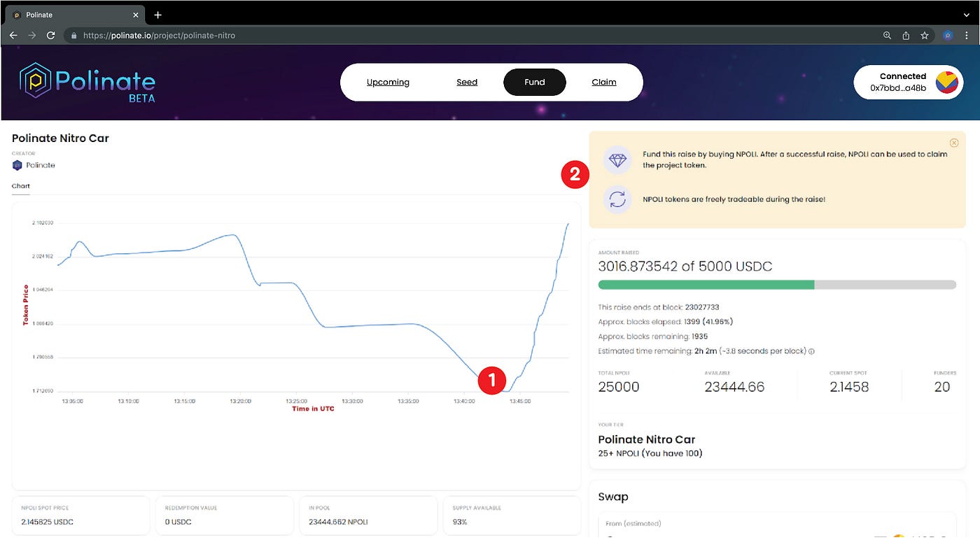Click the amount raised progress bar
The image size is (980, 547).
coord(777,285)
